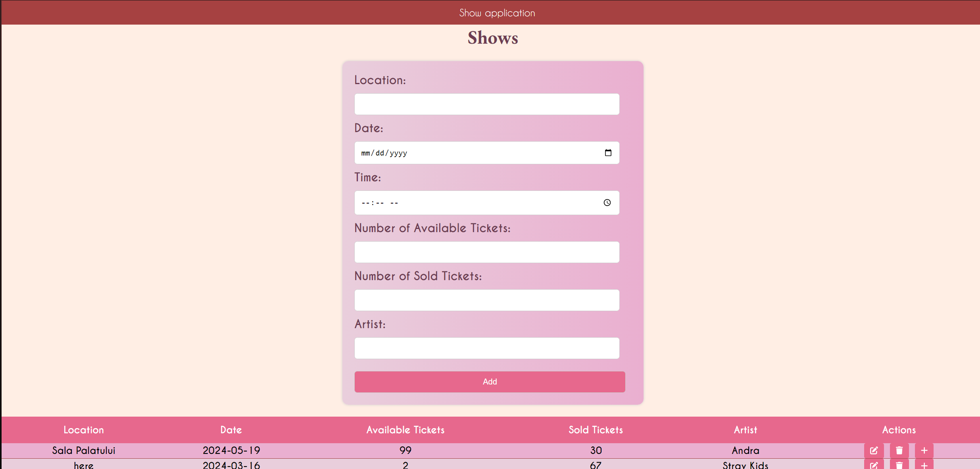This screenshot has height=469, width=980.
Task: Open the calendar picker in Date field
Action: [608, 153]
